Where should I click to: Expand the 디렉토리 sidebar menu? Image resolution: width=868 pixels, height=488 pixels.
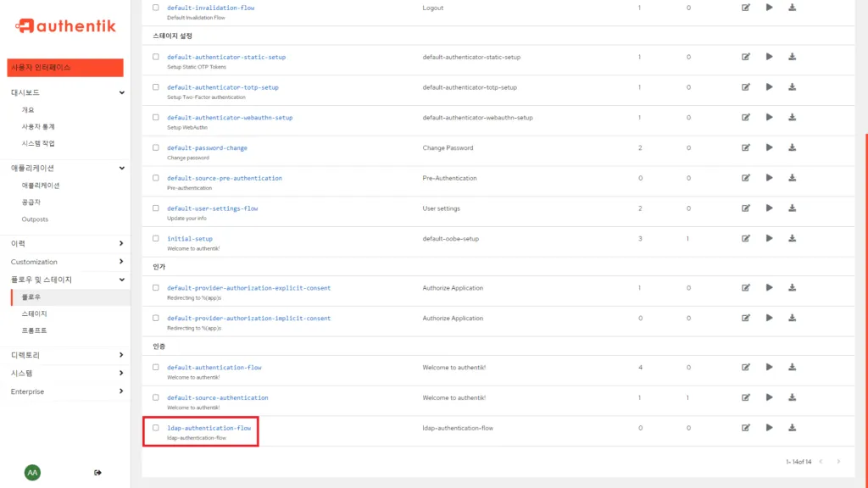coord(64,354)
